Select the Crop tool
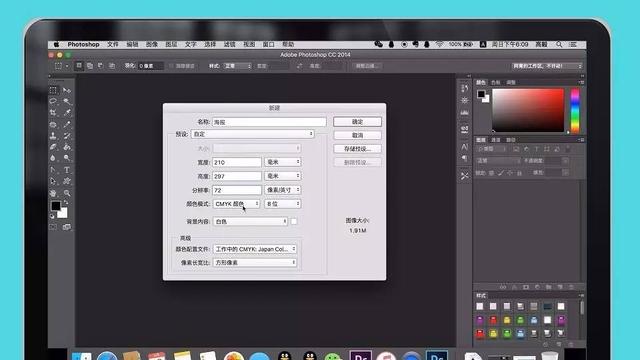The width and height of the screenshot is (640, 360). (x=53, y=113)
